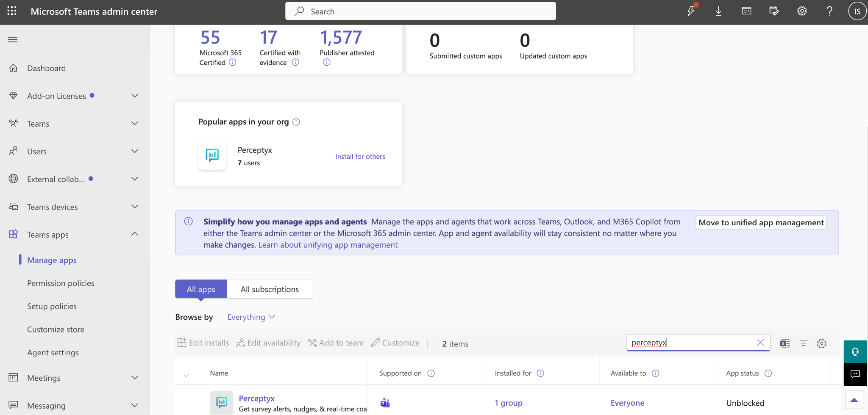
Task: Switch to the All subscriptions tab
Action: pos(270,289)
